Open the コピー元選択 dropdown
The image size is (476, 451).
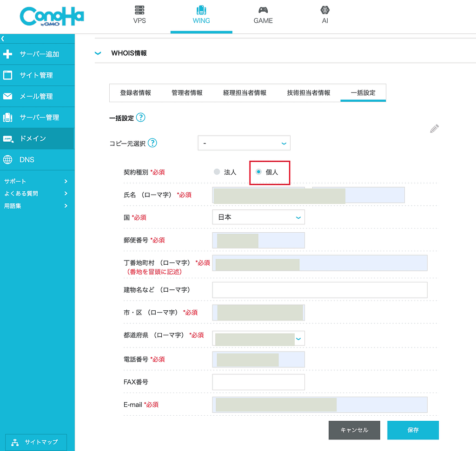pos(244,143)
